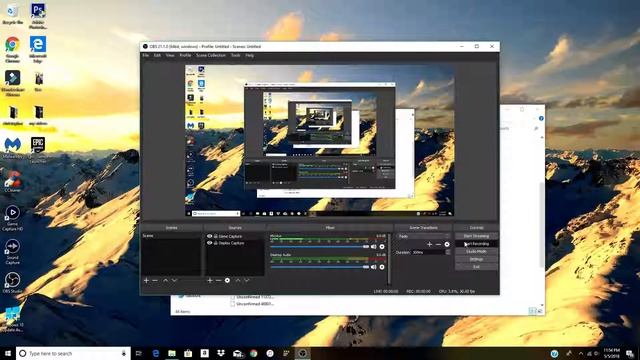
Task: Click the taskbar search box
Action: coord(73,353)
